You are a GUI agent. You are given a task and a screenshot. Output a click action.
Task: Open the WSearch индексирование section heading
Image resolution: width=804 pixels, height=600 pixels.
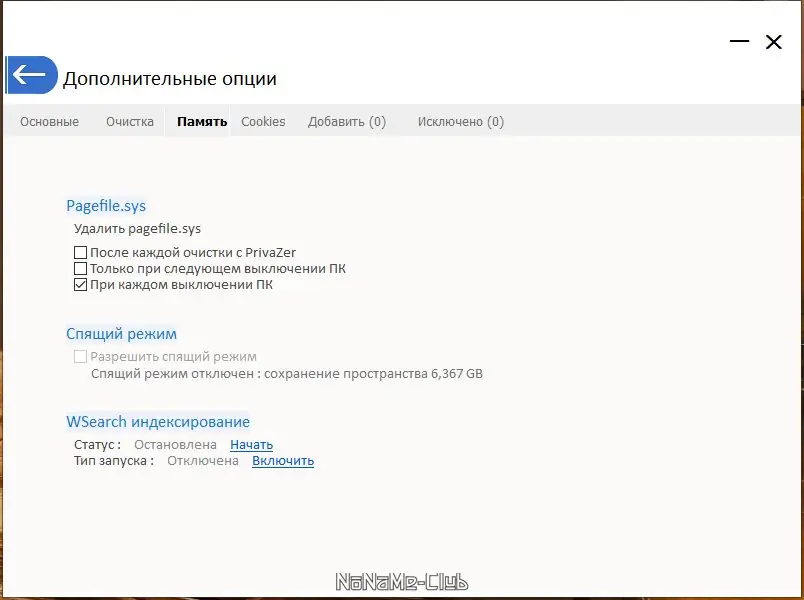pyautogui.click(x=158, y=421)
